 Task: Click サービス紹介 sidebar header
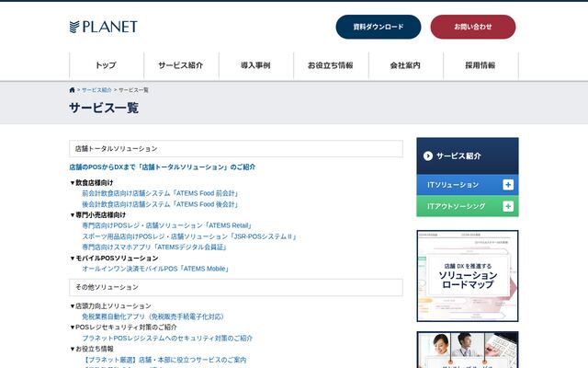[x=468, y=155]
